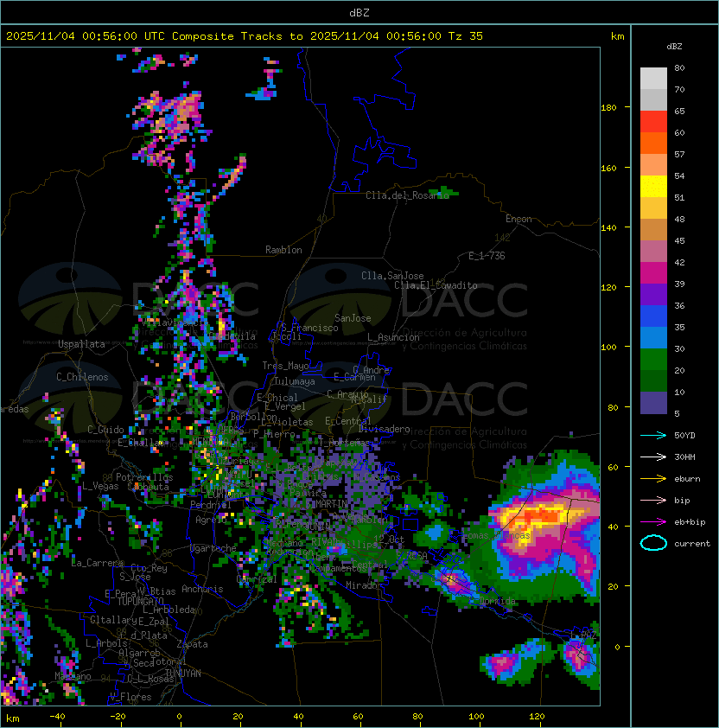This screenshot has height=728, width=719.
Task: Click the 100 tick on vertical axis
Action: (x=608, y=348)
